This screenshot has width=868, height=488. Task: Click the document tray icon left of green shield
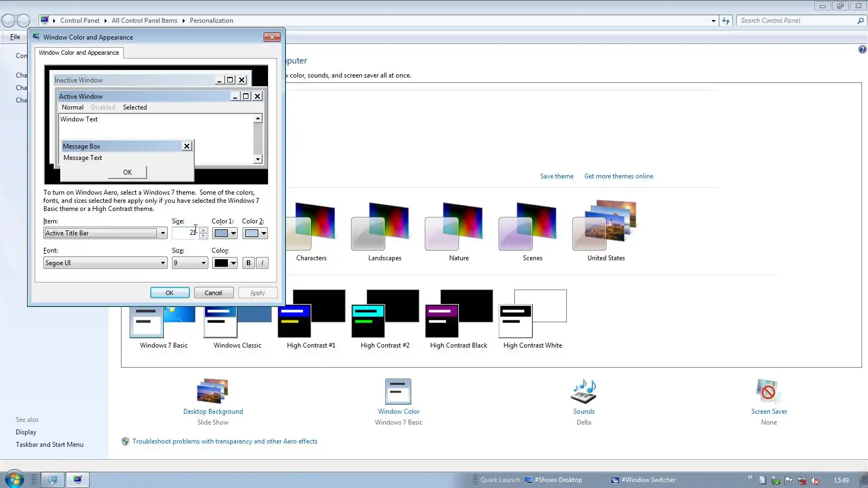point(763,480)
